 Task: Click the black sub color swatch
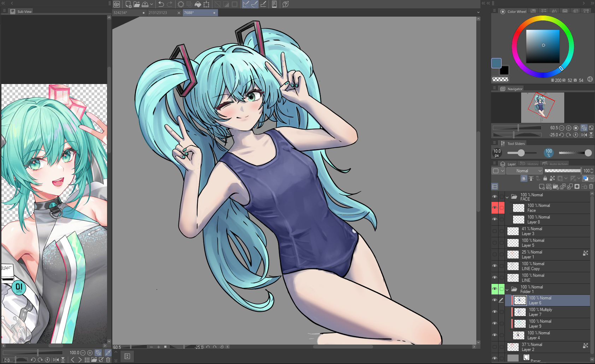coord(504,70)
